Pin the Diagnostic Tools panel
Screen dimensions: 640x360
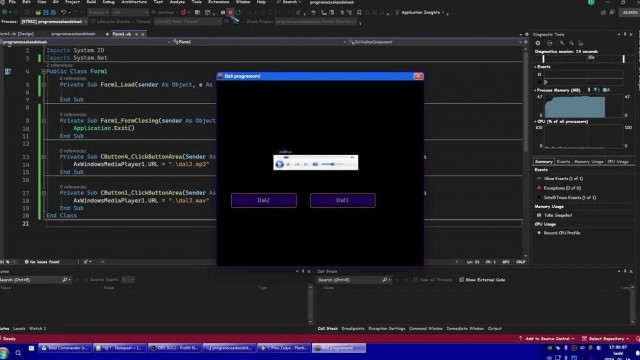625,34
